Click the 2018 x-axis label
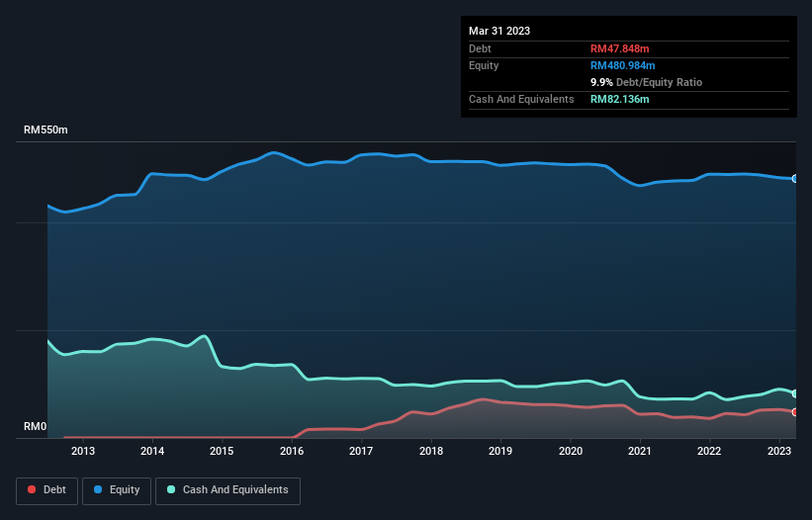The height and width of the screenshot is (520, 812). coord(431,451)
